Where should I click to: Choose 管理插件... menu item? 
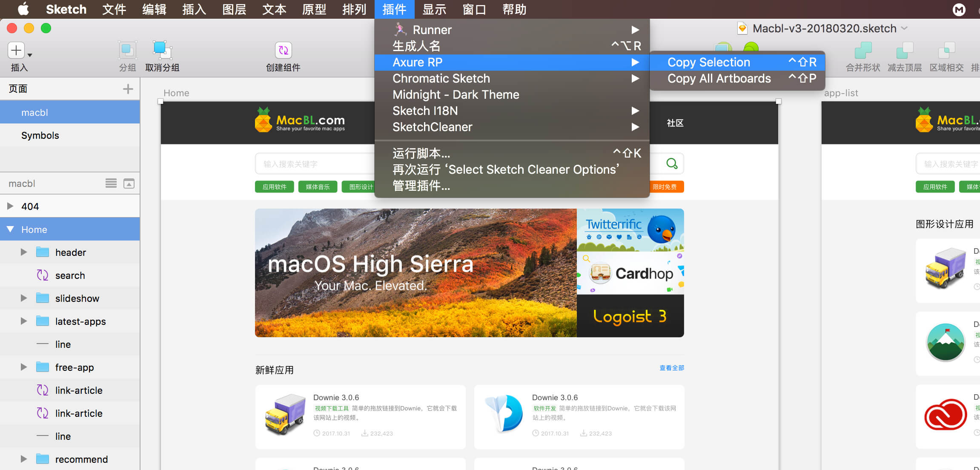click(512, 186)
